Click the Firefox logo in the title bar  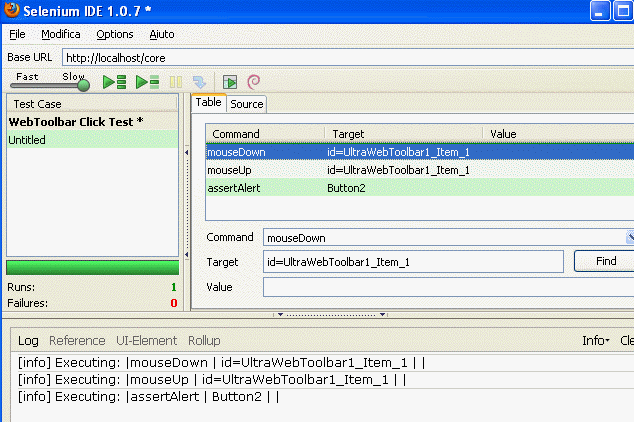[x=12, y=11]
